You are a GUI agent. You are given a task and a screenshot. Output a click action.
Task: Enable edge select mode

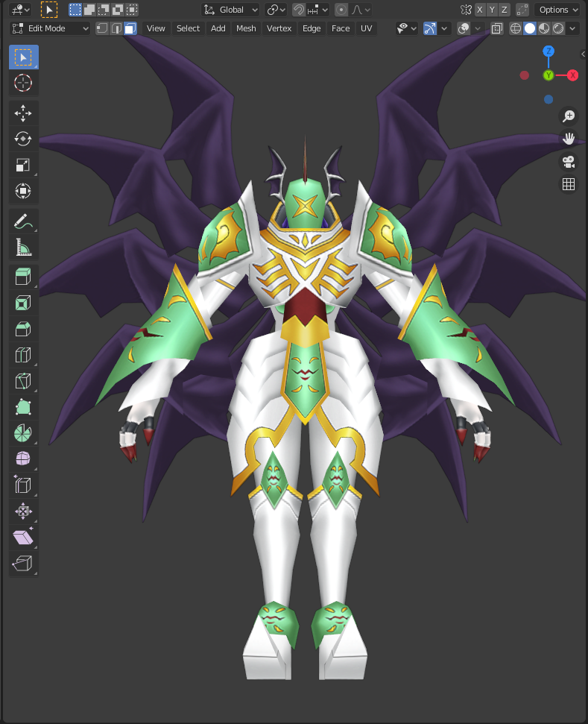tap(116, 28)
